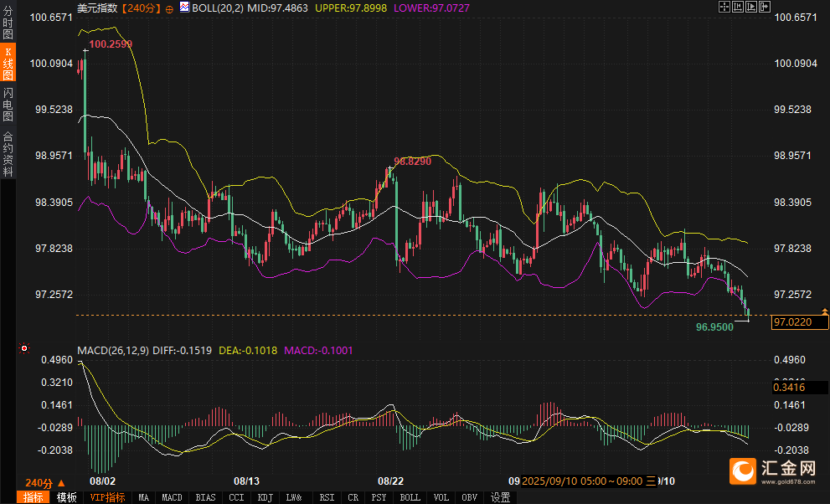Click the crosshair cursor icon at top right

pos(724,7)
